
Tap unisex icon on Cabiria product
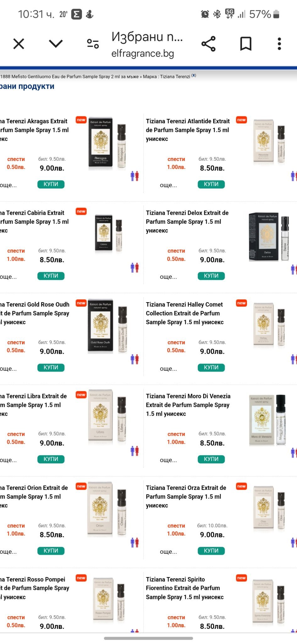135,268
